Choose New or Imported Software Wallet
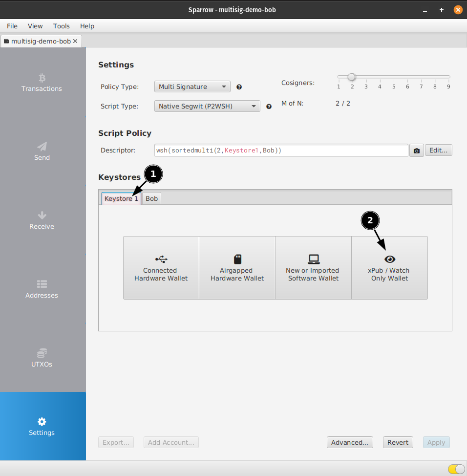Screen dimensions: 467x476 [314, 268]
